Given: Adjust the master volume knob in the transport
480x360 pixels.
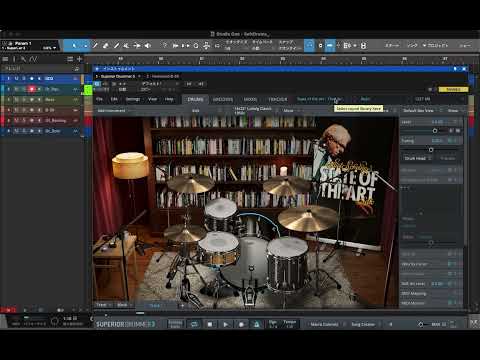Looking at the screenshot, I should tap(421, 324).
